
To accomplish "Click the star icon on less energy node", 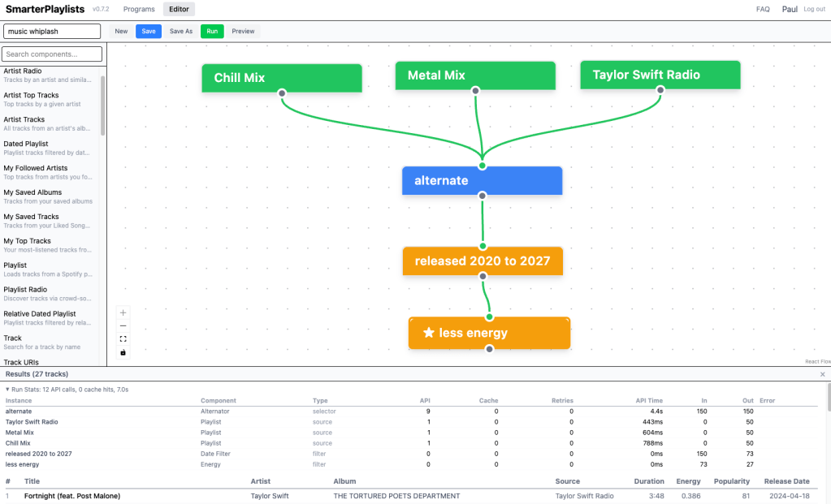I will [x=429, y=333].
